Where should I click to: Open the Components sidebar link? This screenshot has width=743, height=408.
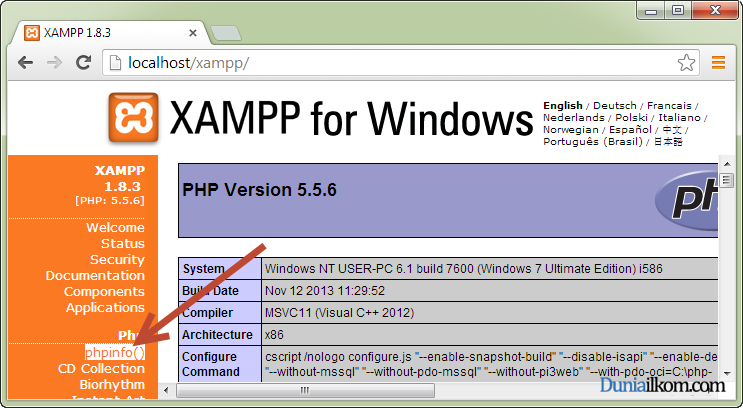point(104,292)
